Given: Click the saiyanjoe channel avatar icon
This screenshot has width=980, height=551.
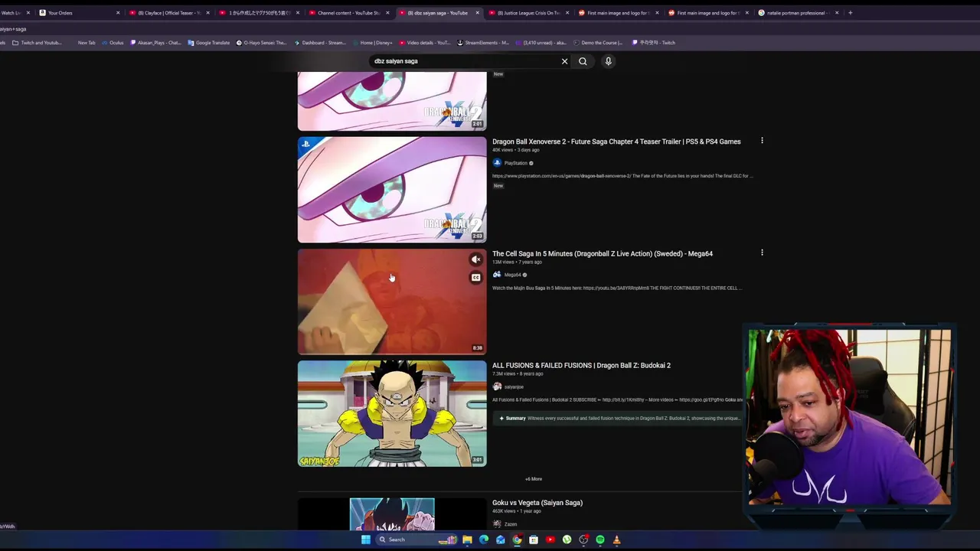Looking at the screenshot, I should tap(497, 386).
